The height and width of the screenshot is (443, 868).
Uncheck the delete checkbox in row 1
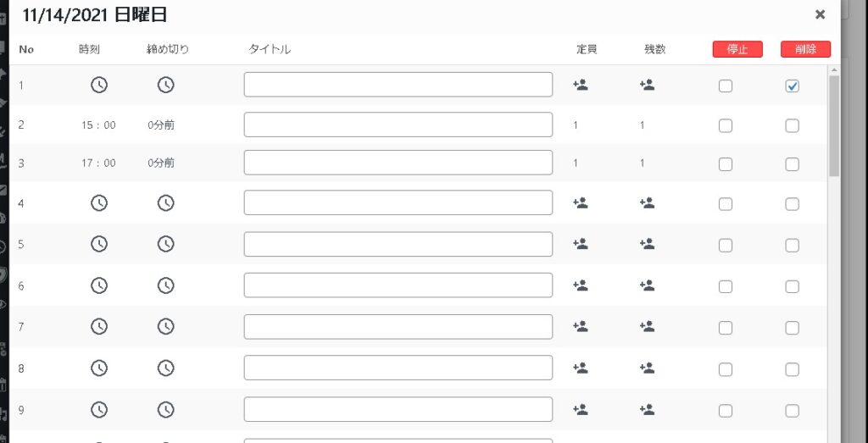tap(793, 86)
